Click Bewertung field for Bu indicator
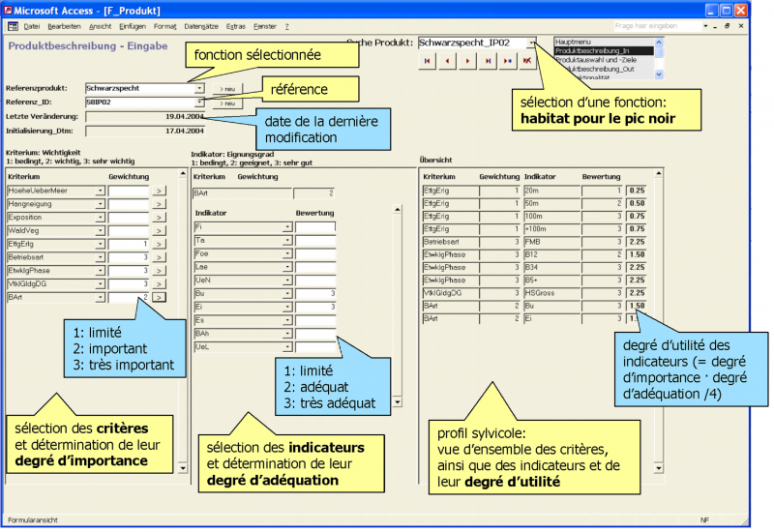This screenshot has width=774, height=532. point(315,294)
